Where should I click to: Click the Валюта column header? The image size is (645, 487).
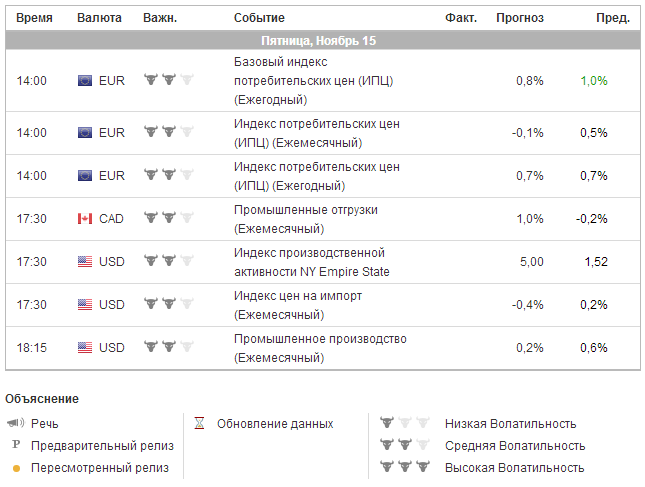tap(99, 18)
